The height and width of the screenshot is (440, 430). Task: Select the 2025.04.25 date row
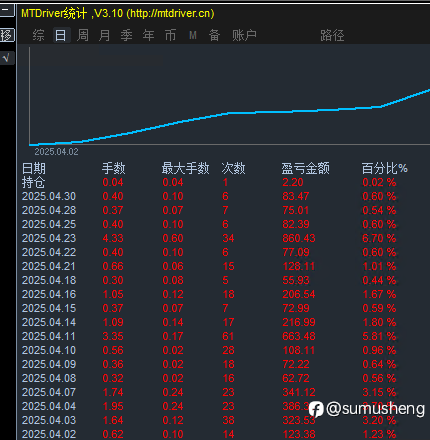[49, 224]
